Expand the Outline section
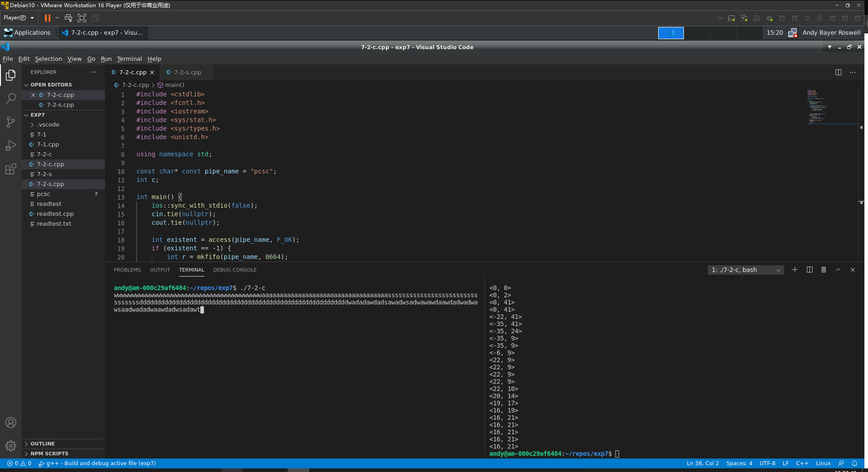This screenshot has height=472, width=868. pos(63,444)
